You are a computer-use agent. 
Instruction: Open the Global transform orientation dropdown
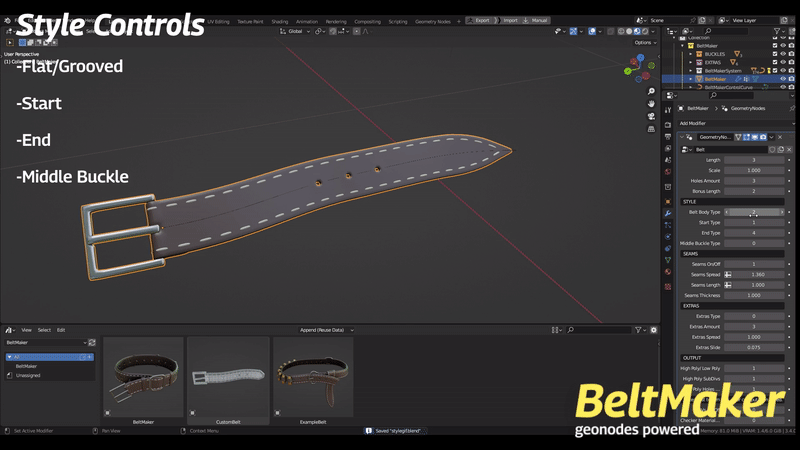coord(295,31)
